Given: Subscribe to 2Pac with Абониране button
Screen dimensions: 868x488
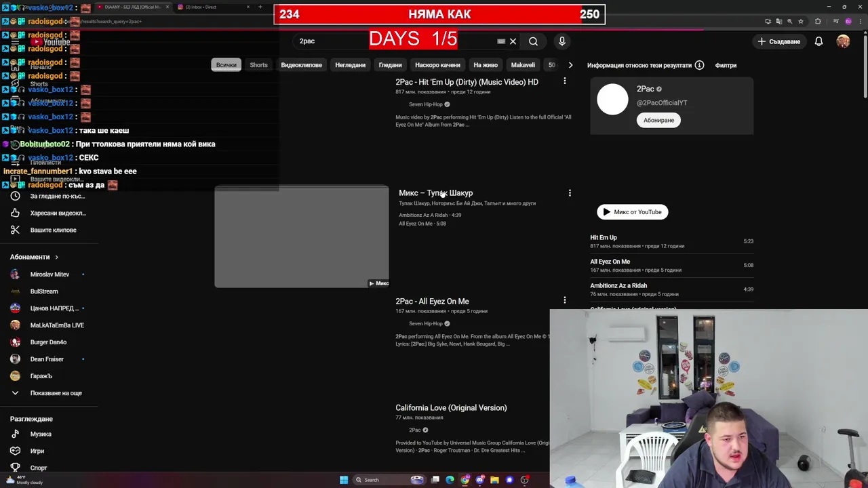Looking at the screenshot, I should click(658, 120).
